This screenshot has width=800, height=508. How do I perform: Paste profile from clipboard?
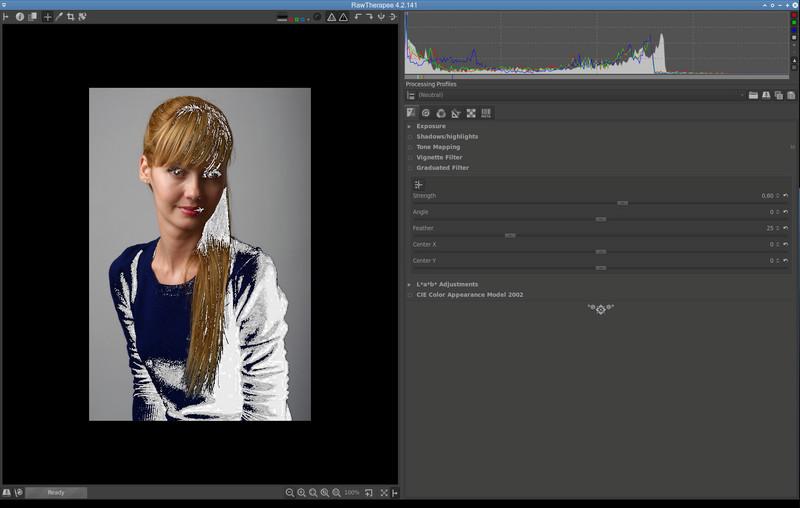(x=791, y=95)
